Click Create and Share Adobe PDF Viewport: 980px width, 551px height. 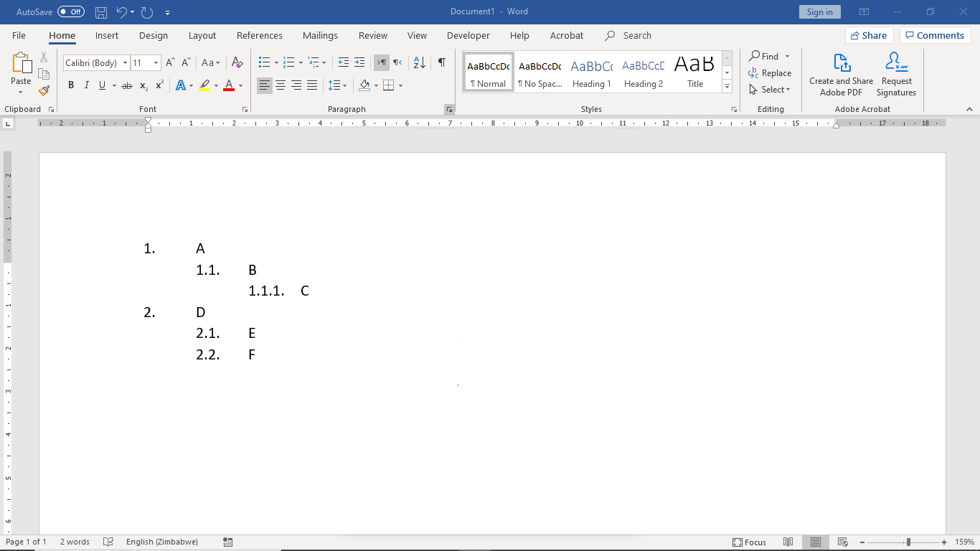tap(841, 75)
